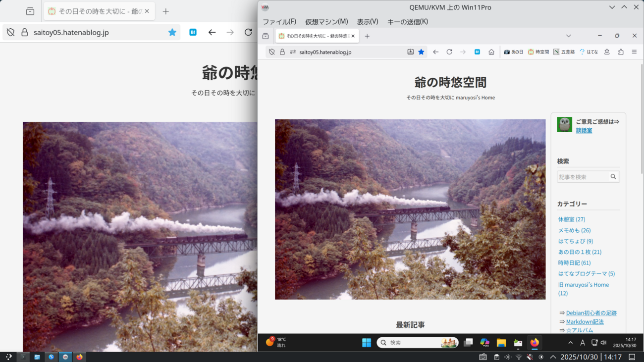644x362 pixels.
Task: Click the magnifier search button in the blog sidebar
Action: point(613,177)
